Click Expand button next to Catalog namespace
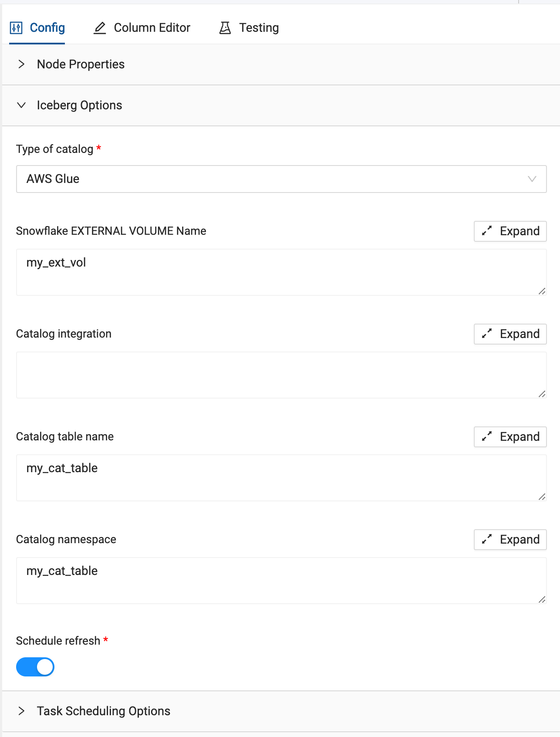This screenshot has height=737, width=560. pos(510,539)
